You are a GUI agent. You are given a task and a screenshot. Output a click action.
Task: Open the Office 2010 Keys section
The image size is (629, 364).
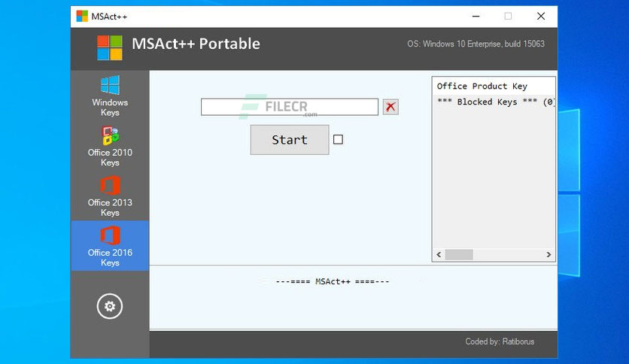pos(110,146)
